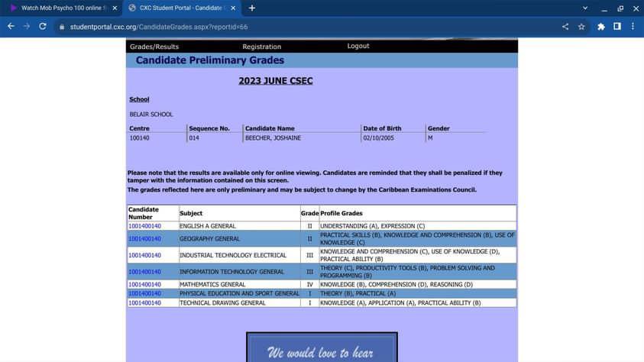644x362 pixels.
Task: Click the centre number '100140'
Action: click(x=139, y=138)
